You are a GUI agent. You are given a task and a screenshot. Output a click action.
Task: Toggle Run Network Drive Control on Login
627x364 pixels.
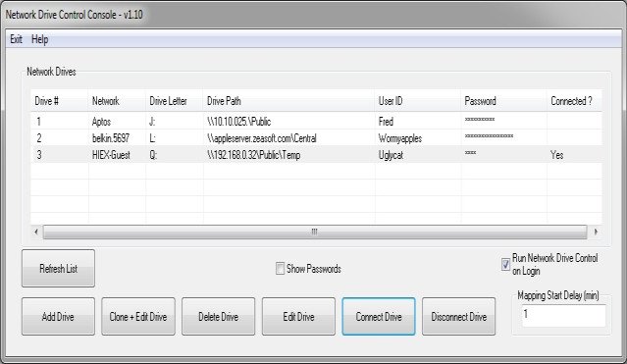pos(506,264)
